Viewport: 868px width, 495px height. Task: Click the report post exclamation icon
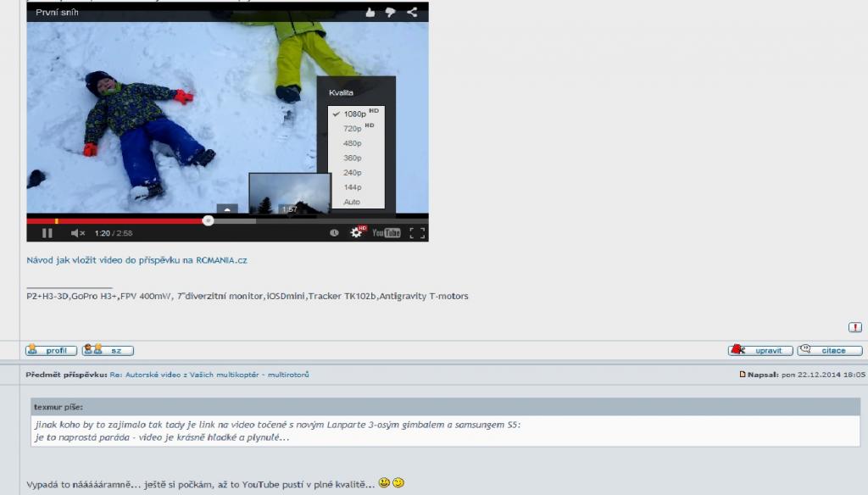[x=855, y=327]
